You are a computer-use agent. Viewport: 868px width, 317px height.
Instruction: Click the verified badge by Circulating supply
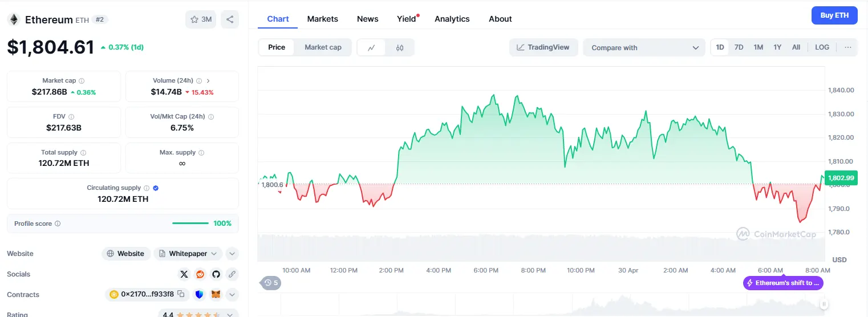(156, 188)
